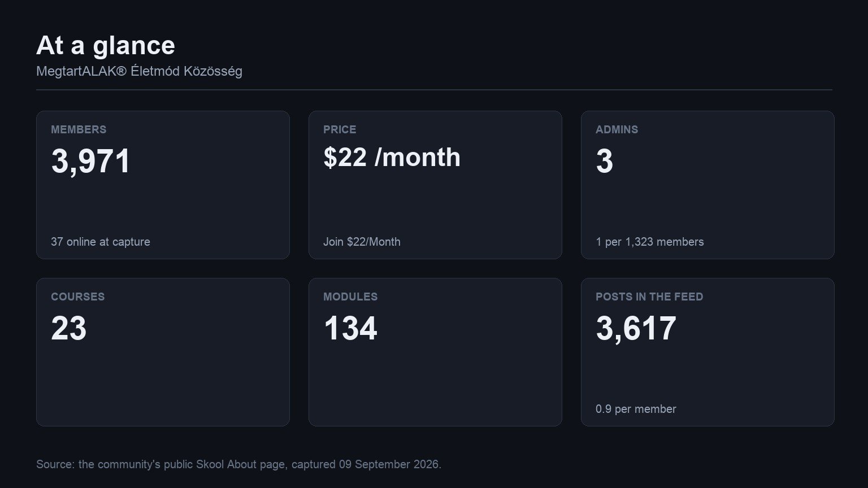Click the 'Join $22/Month' text
Screen dimensions: 868x488
point(362,242)
